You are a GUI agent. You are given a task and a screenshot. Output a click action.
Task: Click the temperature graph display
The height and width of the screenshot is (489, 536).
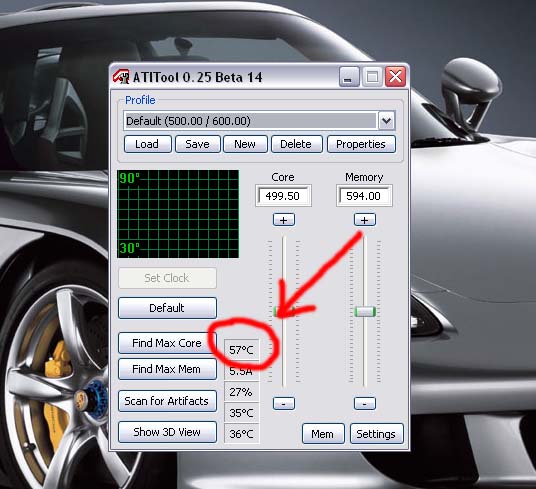(x=178, y=214)
